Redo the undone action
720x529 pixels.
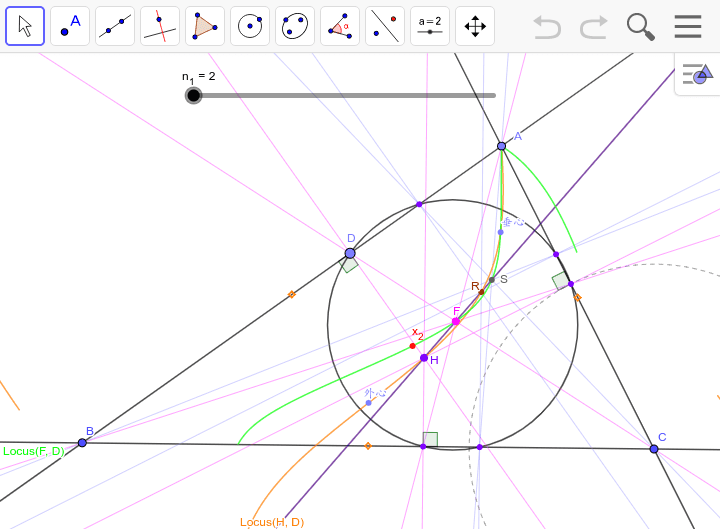coord(594,27)
